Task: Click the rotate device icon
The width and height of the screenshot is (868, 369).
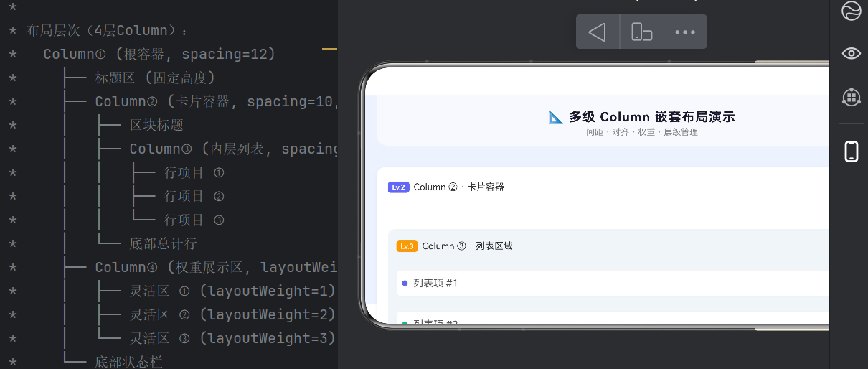Action: pos(641,32)
